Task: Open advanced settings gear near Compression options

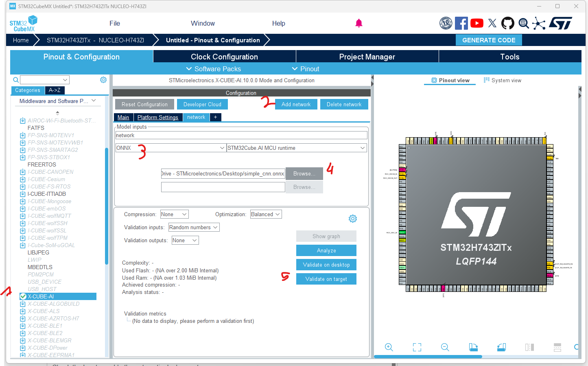Action: click(352, 218)
